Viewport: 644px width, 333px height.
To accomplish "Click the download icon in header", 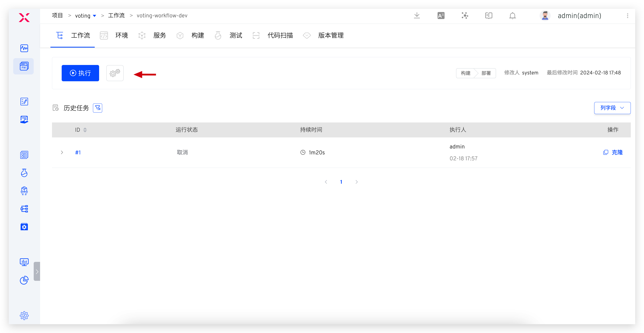I will [x=417, y=15].
